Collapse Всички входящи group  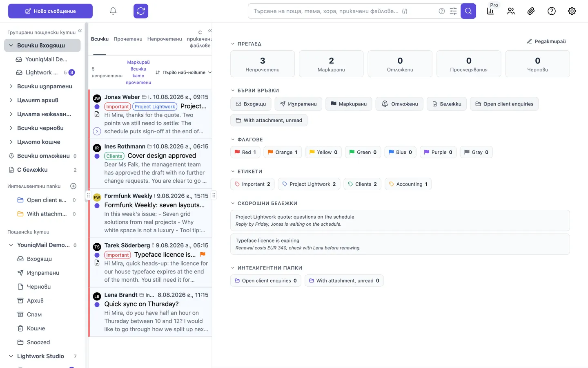[11, 45]
